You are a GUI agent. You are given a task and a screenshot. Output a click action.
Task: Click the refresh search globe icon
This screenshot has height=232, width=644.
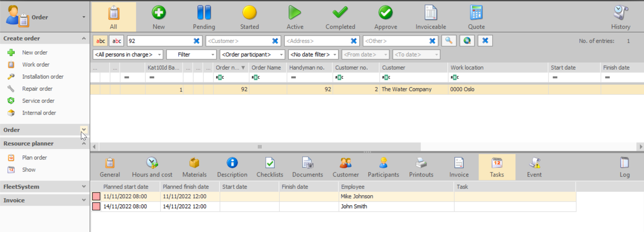(x=467, y=41)
